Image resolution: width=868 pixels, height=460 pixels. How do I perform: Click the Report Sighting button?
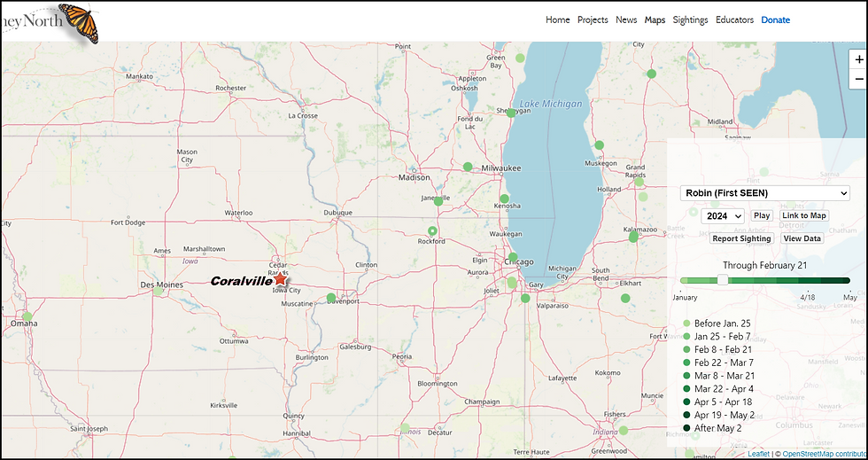coord(742,238)
